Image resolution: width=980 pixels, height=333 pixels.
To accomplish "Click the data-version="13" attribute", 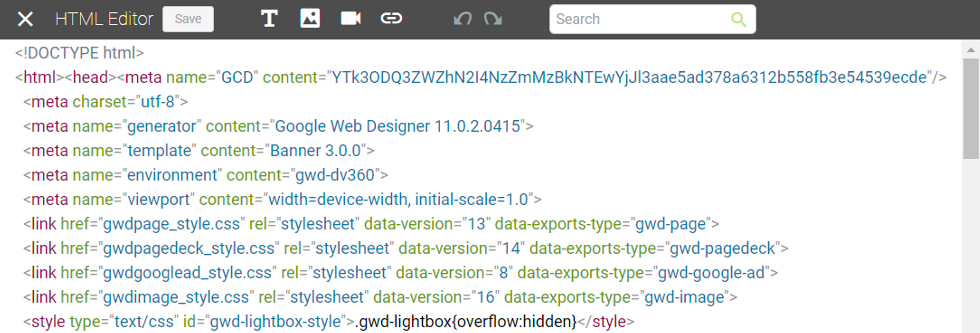I will (427, 224).
